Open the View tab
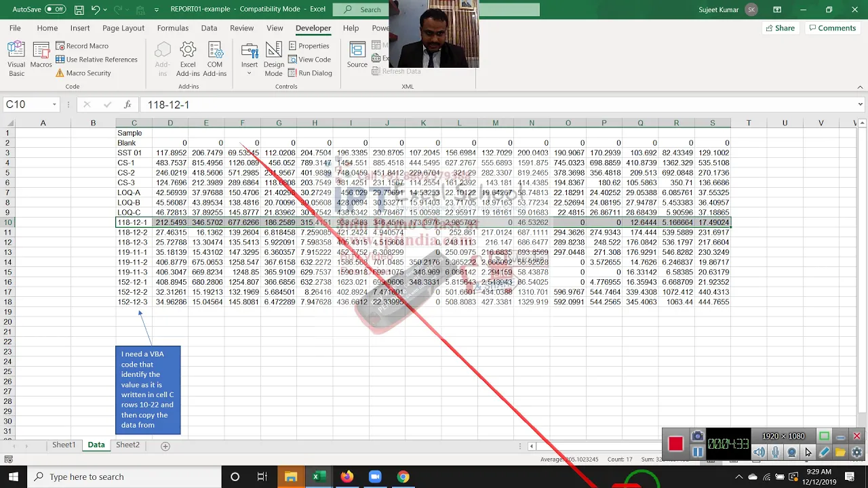The width and height of the screenshot is (868, 488). tap(275, 28)
